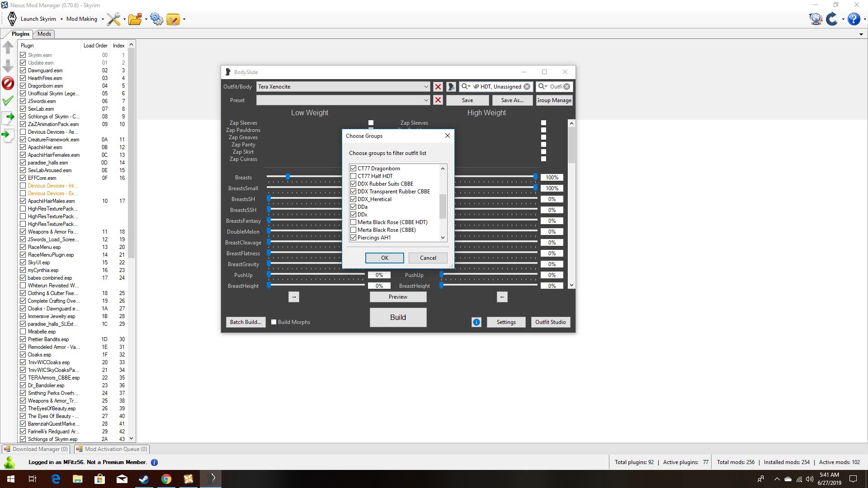Click the low weight Breasts slider handle
The height and width of the screenshot is (488, 868).
click(288, 177)
